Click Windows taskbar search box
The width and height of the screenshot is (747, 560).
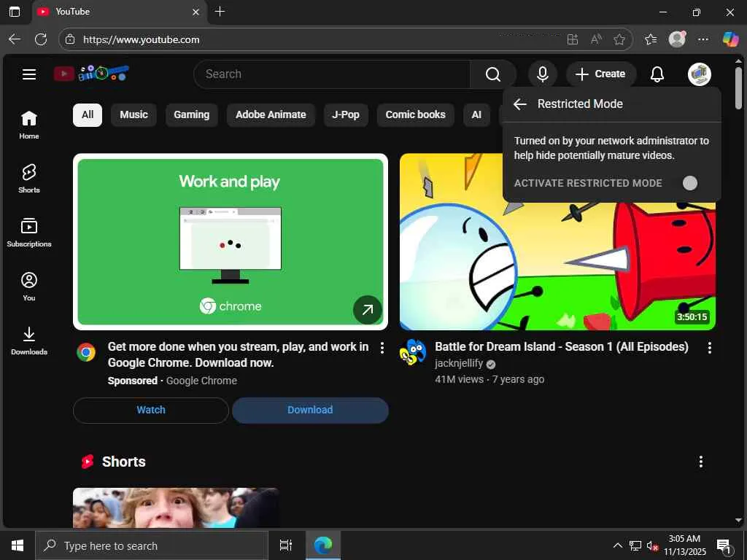[x=152, y=545]
